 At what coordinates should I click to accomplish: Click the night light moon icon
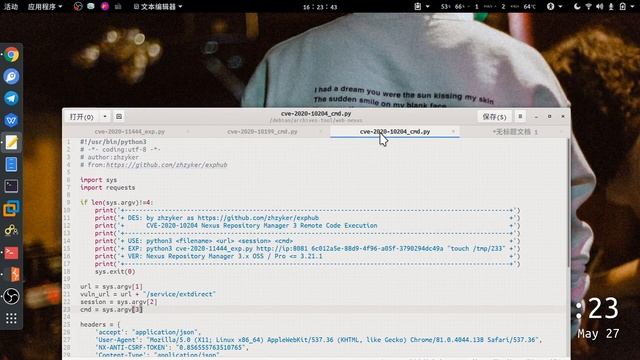tap(577, 7)
